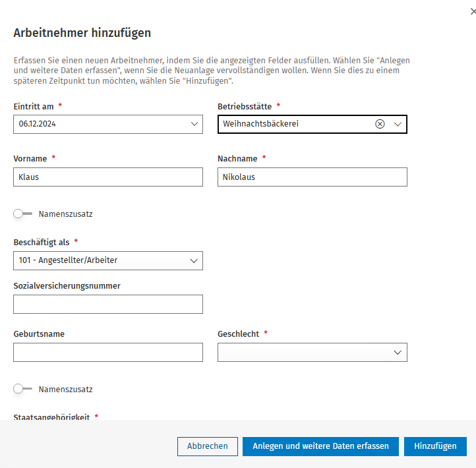
Task: Click the Nachname field containing Nikolaus
Action: [x=312, y=177]
